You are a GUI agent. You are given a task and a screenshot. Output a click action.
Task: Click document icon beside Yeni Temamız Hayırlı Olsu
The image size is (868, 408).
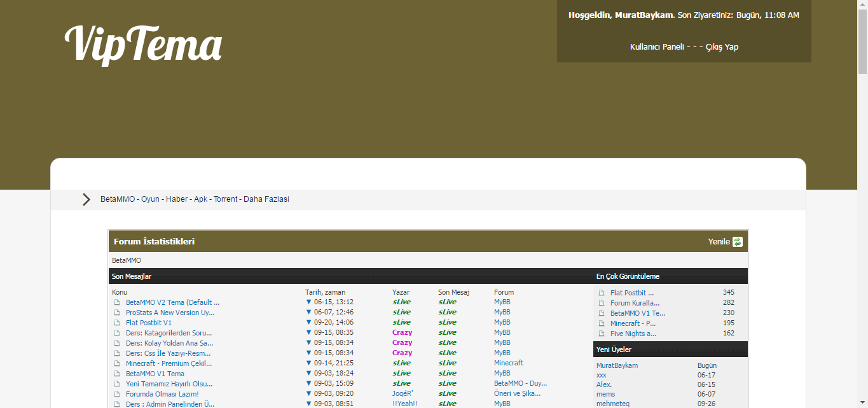point(117,384)
